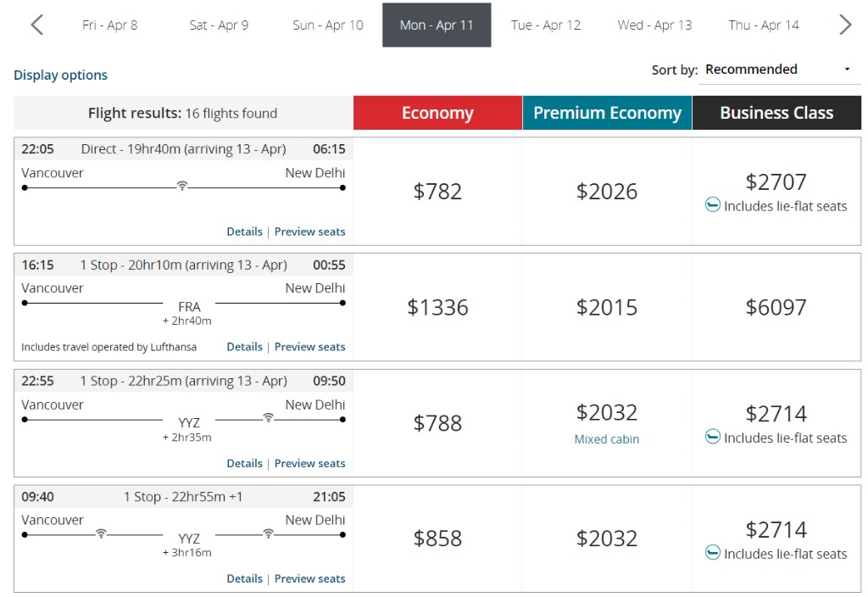Preview seats for the direct 22:05 flight

click(x=310, y=232)
